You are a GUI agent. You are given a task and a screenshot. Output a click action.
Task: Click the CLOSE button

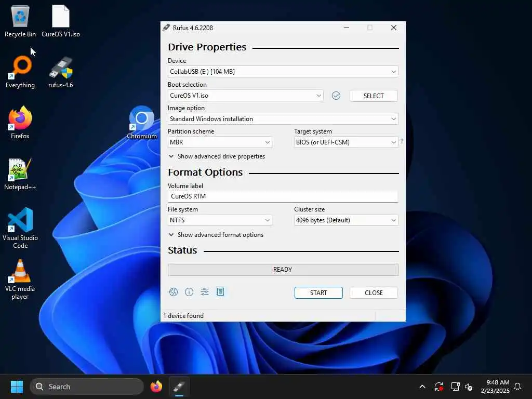(x=374, y=293)
